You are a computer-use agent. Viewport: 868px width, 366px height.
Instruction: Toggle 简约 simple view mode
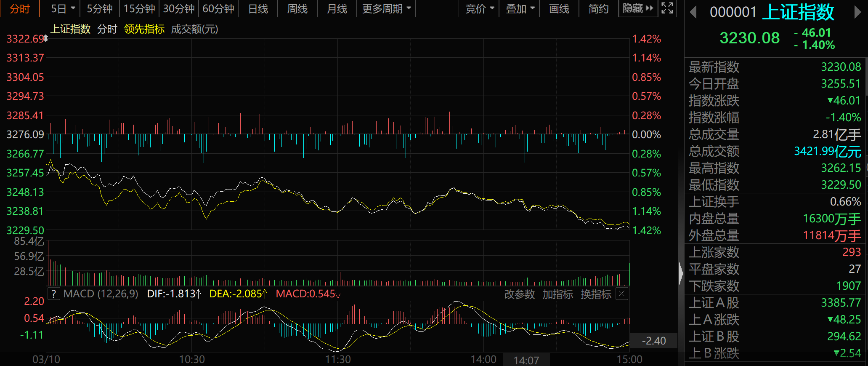point(598,8)
